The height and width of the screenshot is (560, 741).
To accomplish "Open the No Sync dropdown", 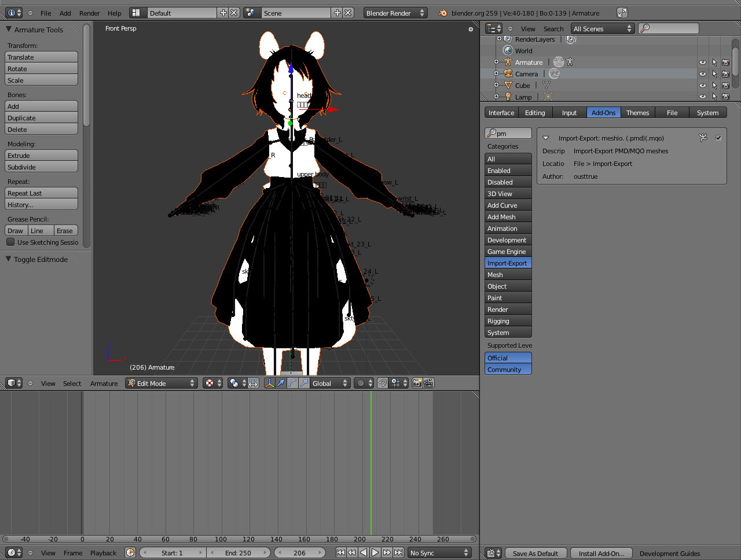I will pyautogui.click(x=440, y=552).
